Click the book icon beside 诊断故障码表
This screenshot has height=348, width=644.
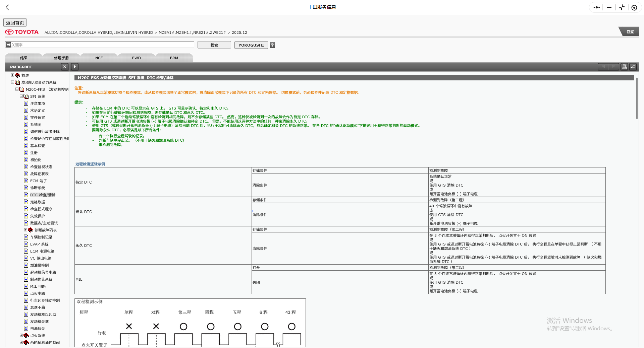tap(31, 230)
